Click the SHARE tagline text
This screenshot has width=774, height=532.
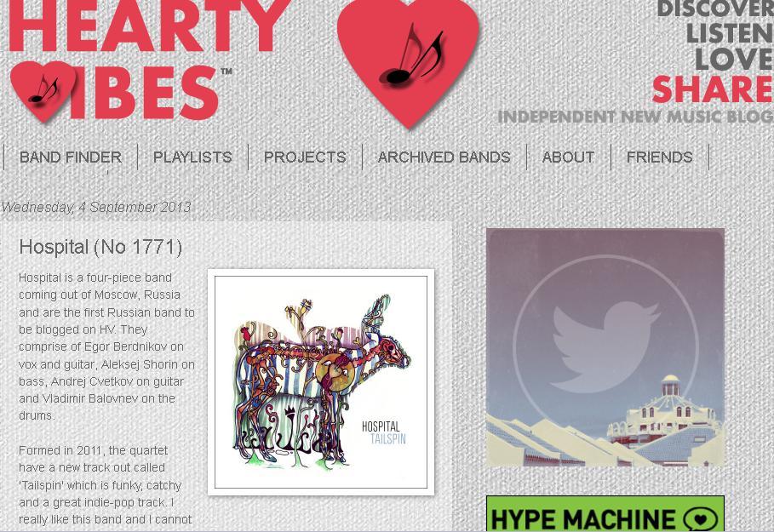[x=713, y=89]
